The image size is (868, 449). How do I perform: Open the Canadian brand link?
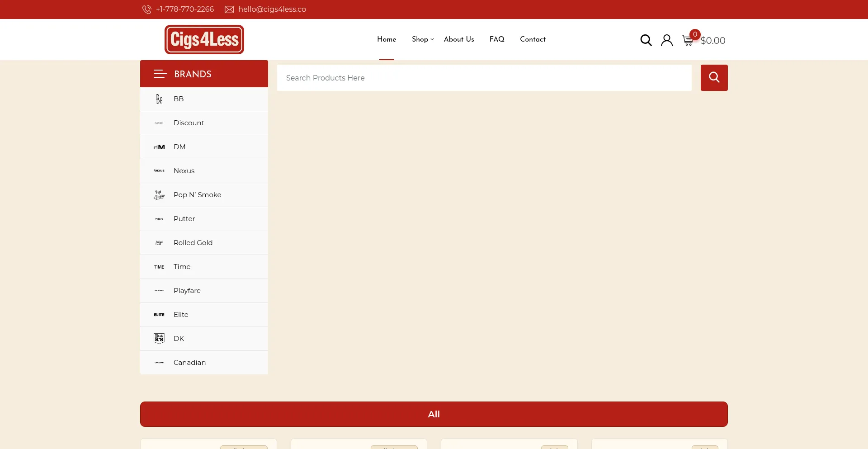pyautogui.click(x=190, y=363)
